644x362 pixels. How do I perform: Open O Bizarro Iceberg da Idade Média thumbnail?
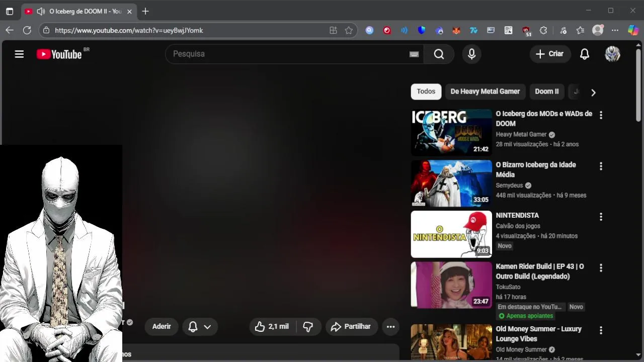tap(451, 184)
